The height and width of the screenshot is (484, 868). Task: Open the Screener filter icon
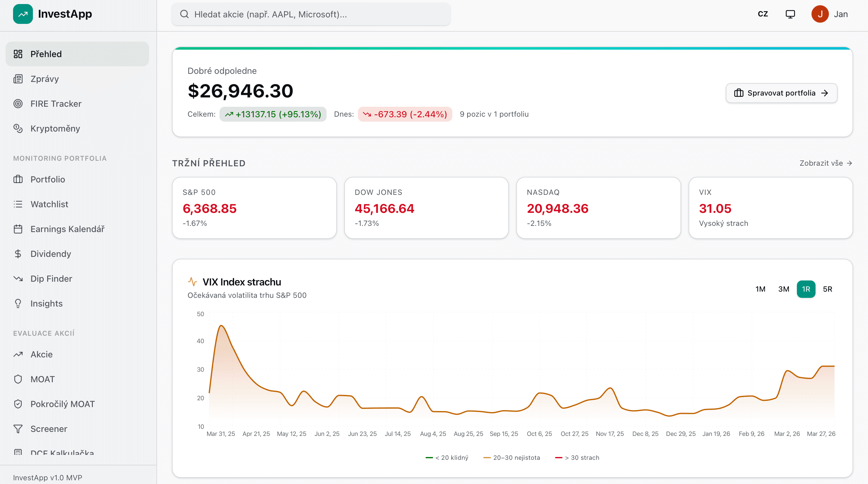click(x=18, y=429)
